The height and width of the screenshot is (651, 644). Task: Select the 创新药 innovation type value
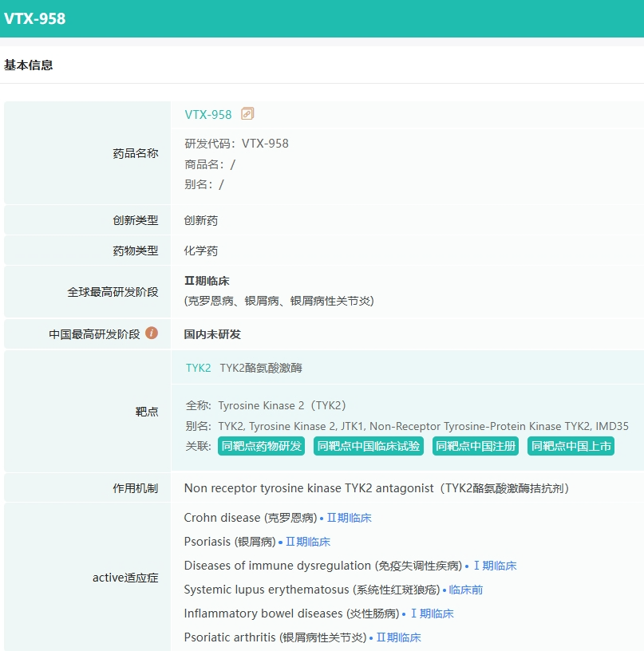[x=201, y=220]
